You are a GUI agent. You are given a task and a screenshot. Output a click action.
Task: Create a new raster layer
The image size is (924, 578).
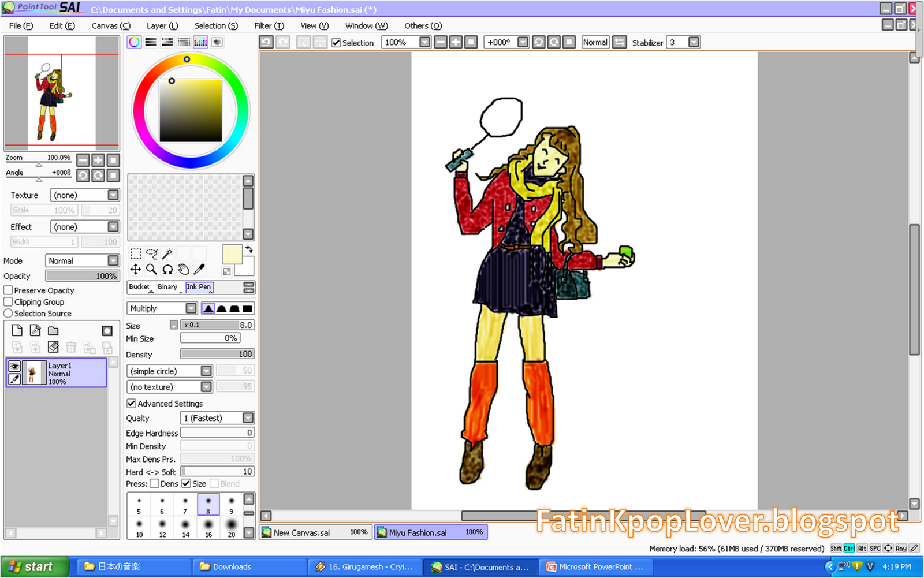pyautogui.click(x=17, y=330)
